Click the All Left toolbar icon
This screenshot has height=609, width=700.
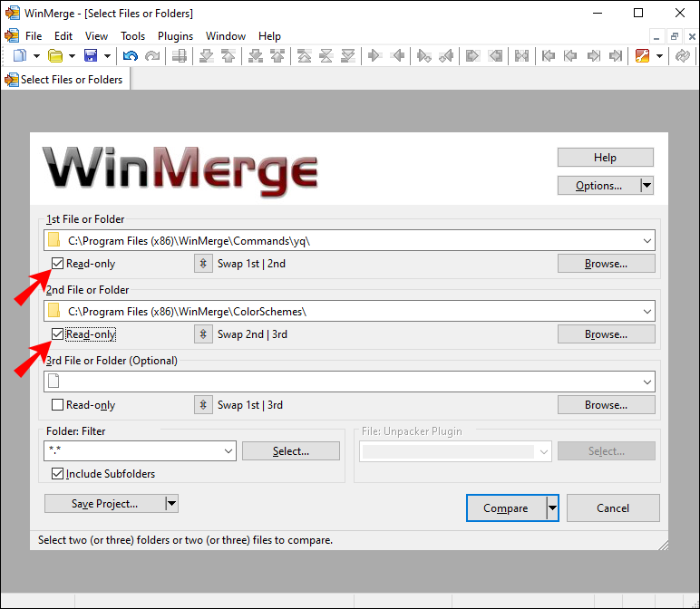coord(495,56)
